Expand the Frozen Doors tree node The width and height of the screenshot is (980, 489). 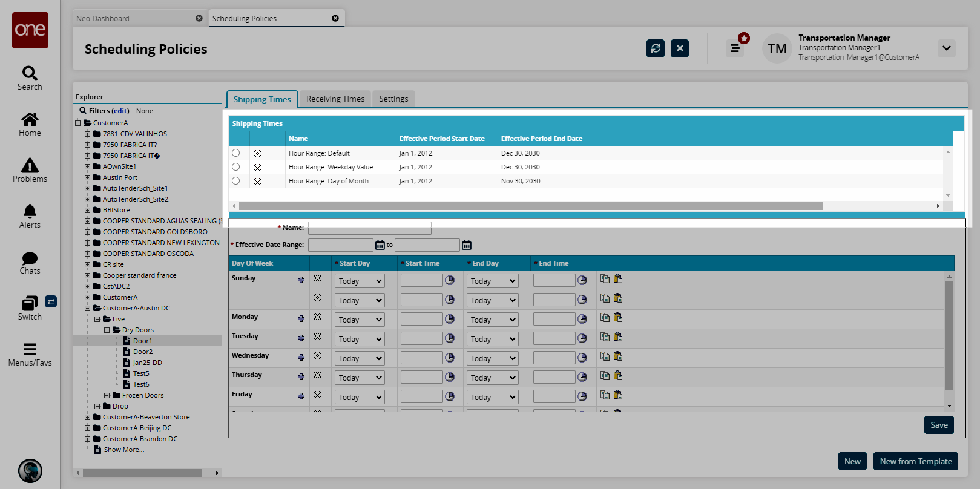pos(107,395)
